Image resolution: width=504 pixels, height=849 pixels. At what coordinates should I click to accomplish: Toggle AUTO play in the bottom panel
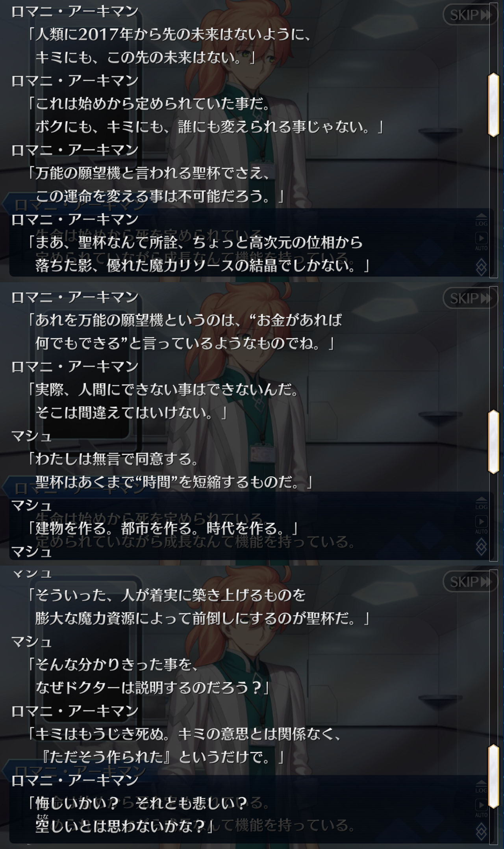point(481,808)
